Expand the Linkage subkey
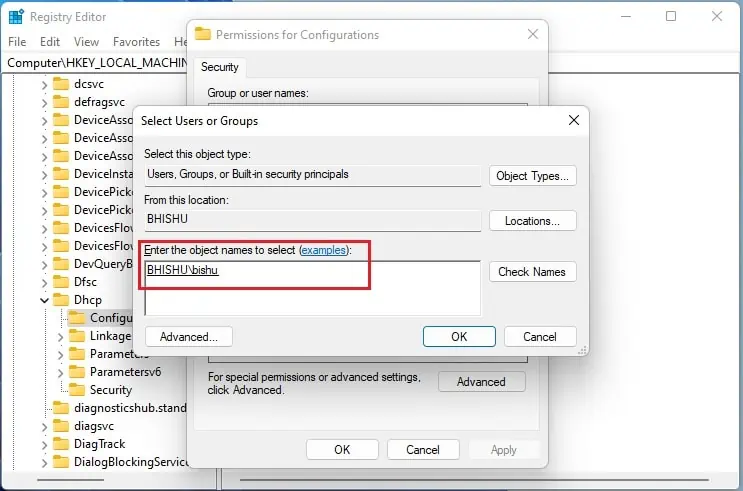The height and width of the screenshot is (491, 743). [x=60, y=337]
